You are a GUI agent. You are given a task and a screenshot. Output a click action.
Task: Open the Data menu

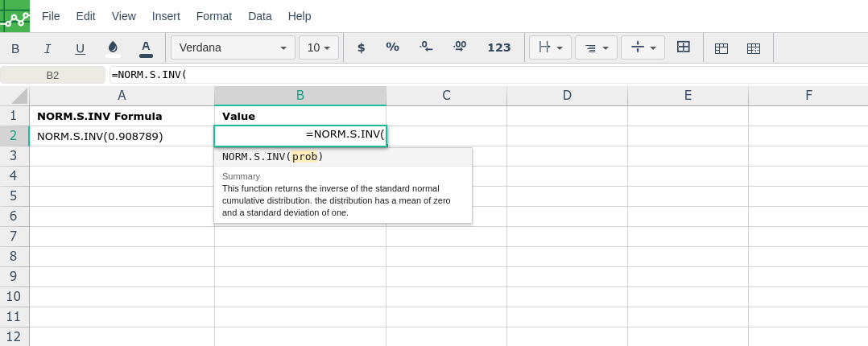pyautogui.click(x=260, y=16)
